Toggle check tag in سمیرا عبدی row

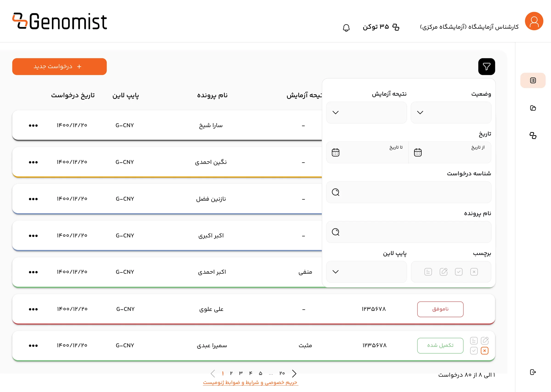(474, 351)
